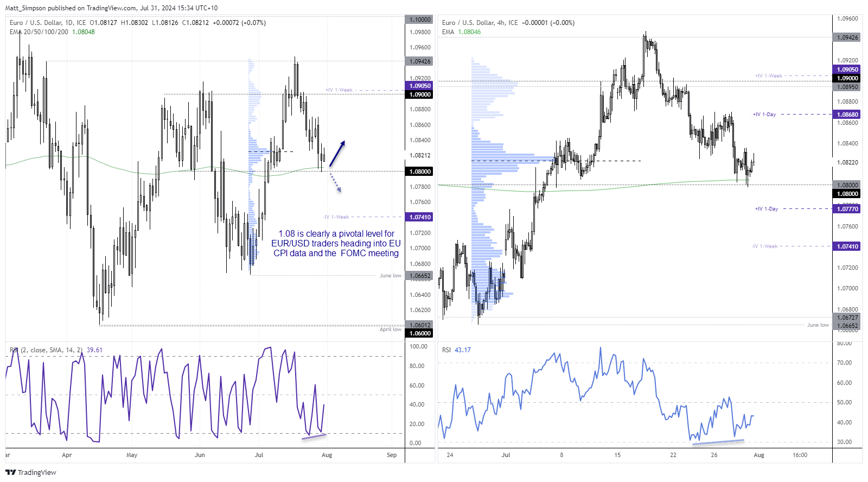868x482 pixels.
Task: Select the black 1.08000 price label on daily chart
Action: (419, 172)
